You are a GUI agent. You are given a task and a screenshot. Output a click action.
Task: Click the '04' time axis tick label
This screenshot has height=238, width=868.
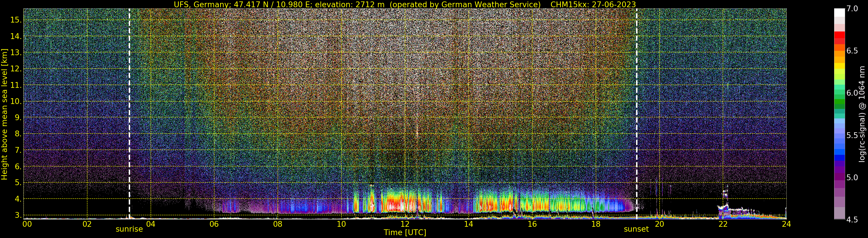[151, 224]
